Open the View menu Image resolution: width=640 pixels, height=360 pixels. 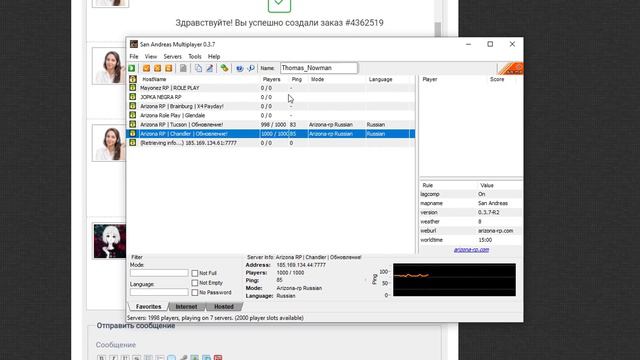coord(151,57)
